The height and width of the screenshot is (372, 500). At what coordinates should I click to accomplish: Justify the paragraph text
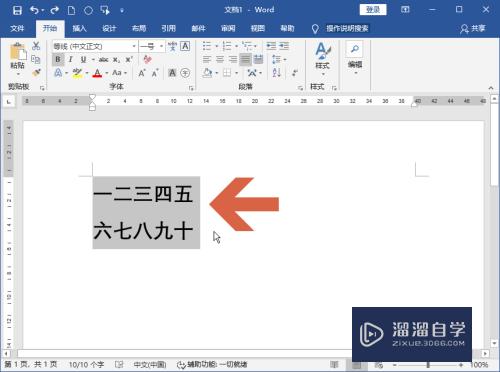click(246, 60)
